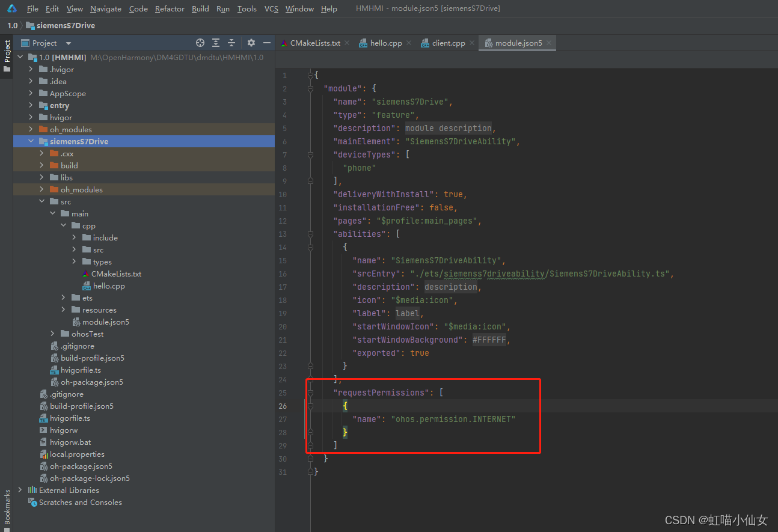Select Scratches and Consoles node
778x532 pixels.
coord(80,502)
